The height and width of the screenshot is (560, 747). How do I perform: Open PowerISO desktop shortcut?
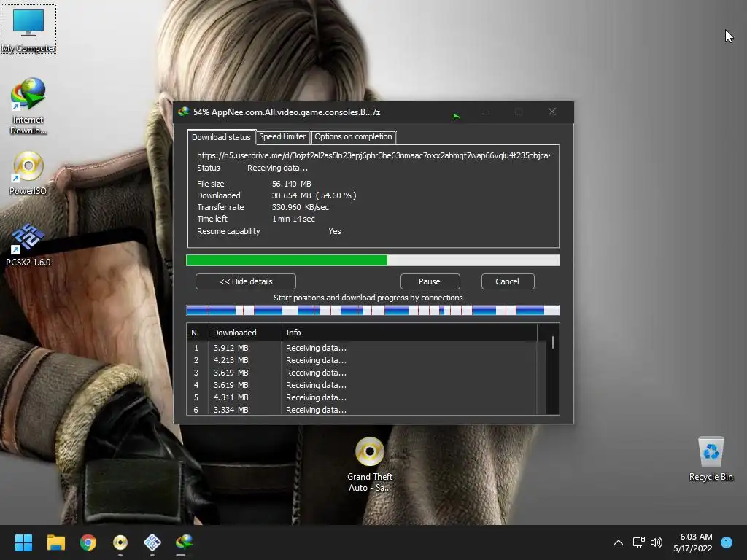[x=28, y=173]
